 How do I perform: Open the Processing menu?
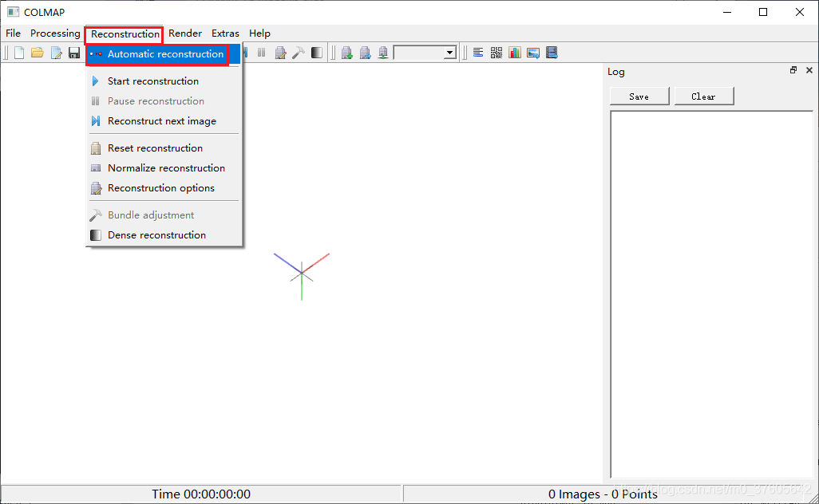[55, 33]
